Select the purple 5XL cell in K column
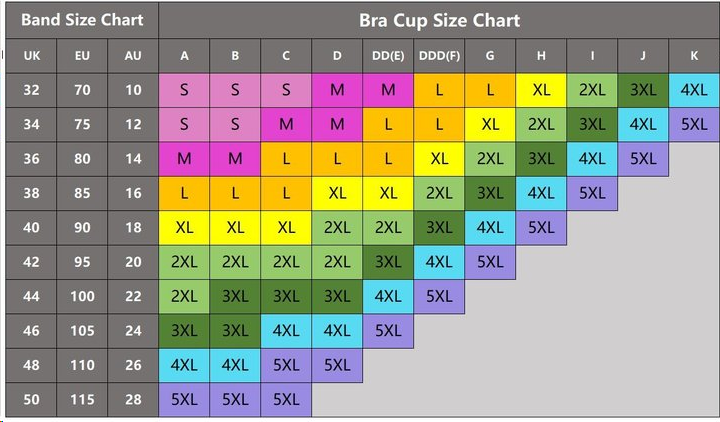 pos(694,125)
